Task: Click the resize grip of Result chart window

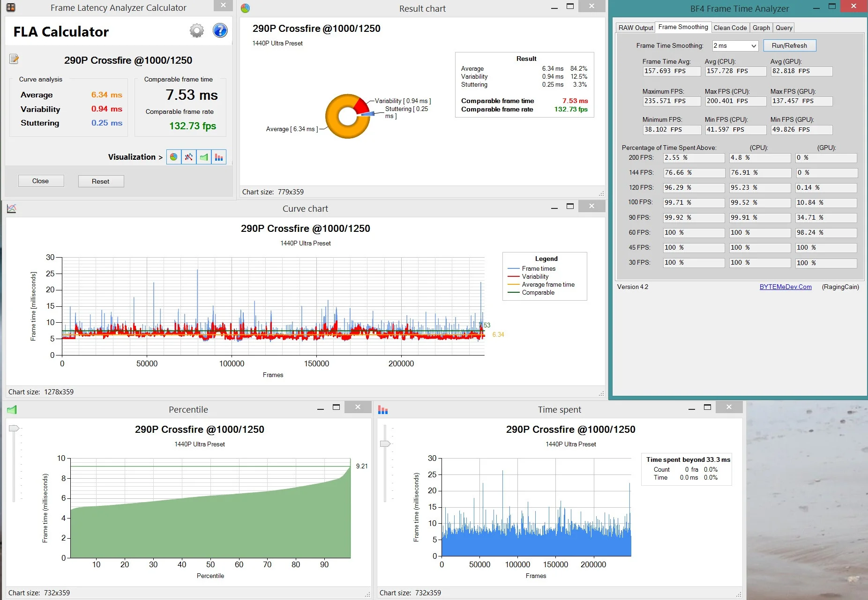Action: pos(601,193)
